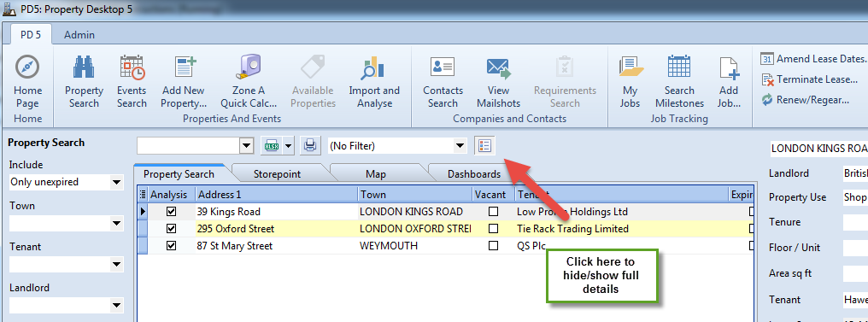Select the WEYMOUTH town cell
The height and width of the screenshot is (322, 868).
(415, 246)
